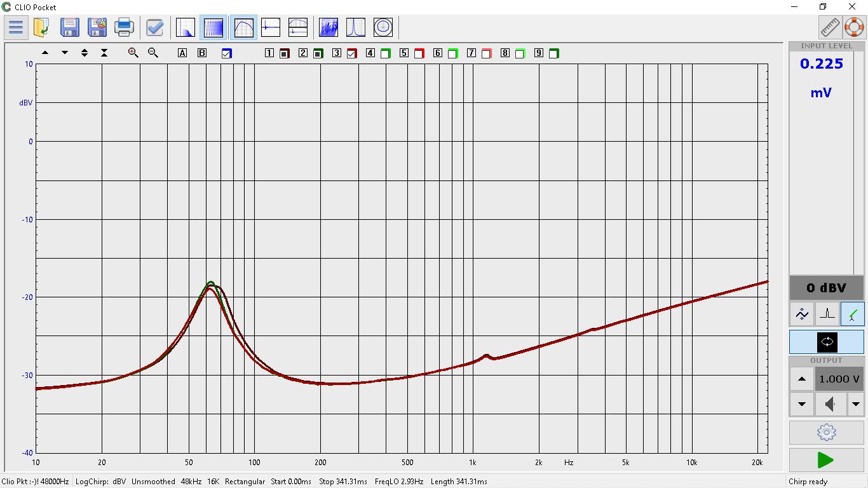
Task: Save measurement with the floppy disk icon
Action: (69, 27)
